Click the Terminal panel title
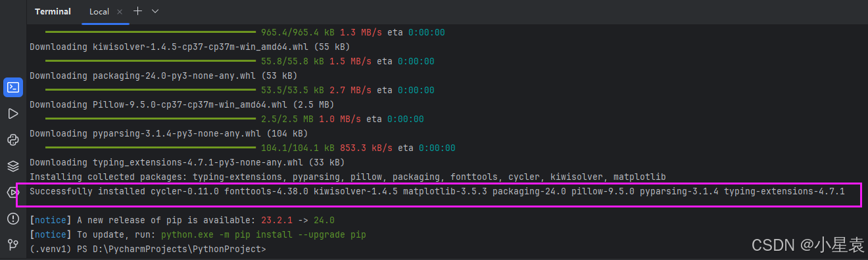 click(x=53, y=12)
